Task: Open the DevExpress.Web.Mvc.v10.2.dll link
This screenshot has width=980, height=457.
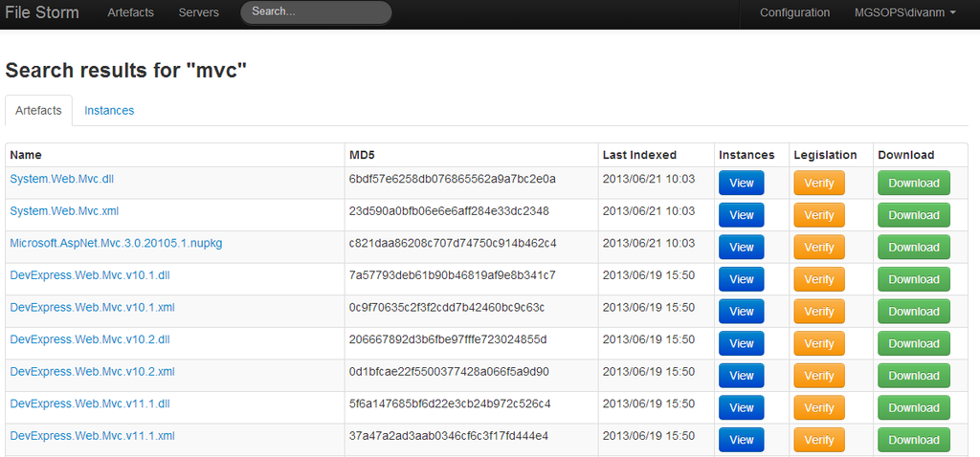Action: (x=90, y=339)
